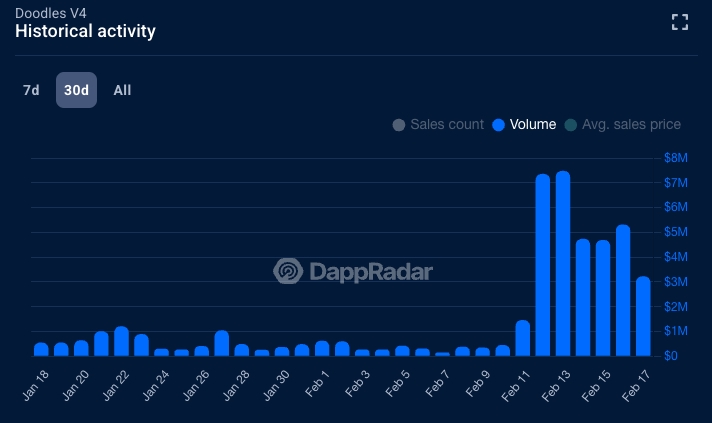Click the DappRadar watermark text
The image size is (712, 423).
tap(371, 272)
